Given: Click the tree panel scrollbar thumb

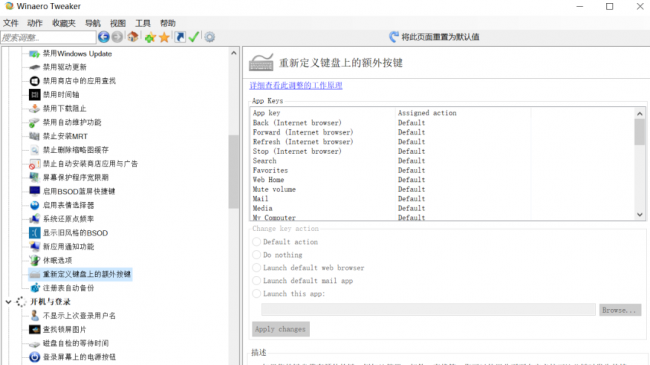Looking at the screenshot, I should (x=234, y=171).
